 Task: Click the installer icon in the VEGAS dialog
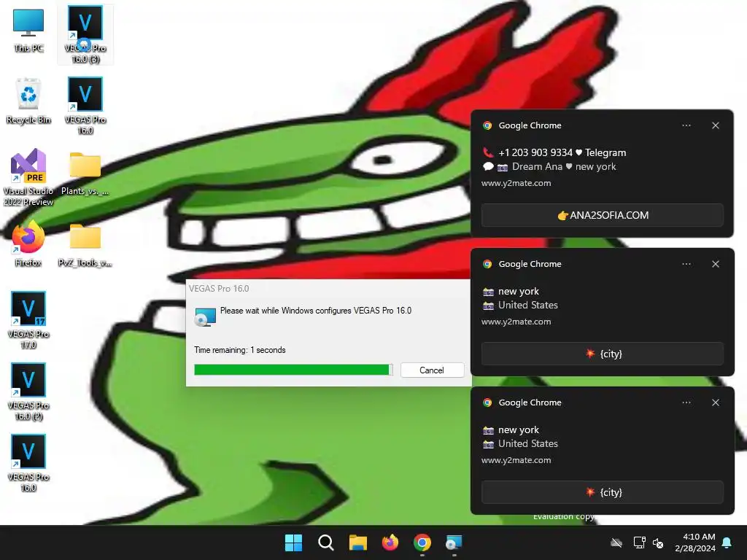click(205, 316)
